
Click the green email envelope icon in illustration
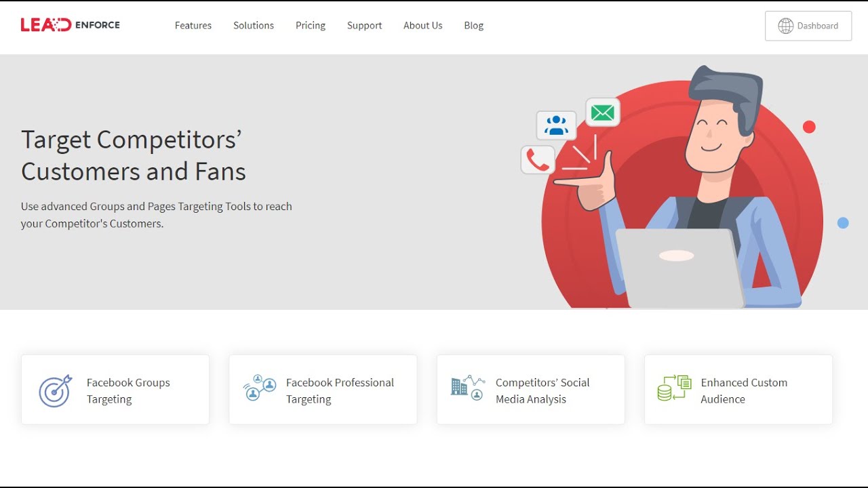coord(602,113)
